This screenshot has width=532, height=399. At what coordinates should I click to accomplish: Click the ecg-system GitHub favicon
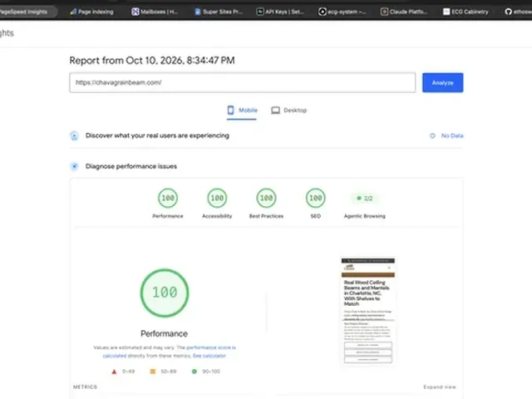coord(323,12)
